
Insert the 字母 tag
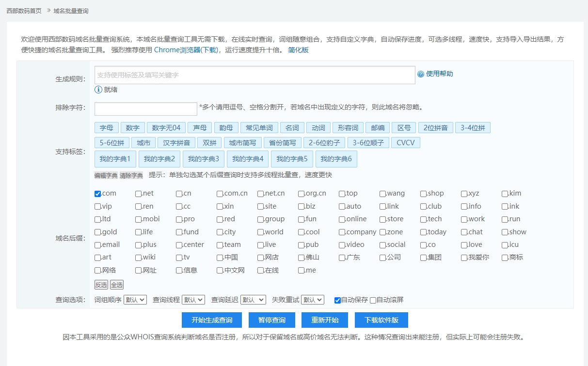click(107, 128)
